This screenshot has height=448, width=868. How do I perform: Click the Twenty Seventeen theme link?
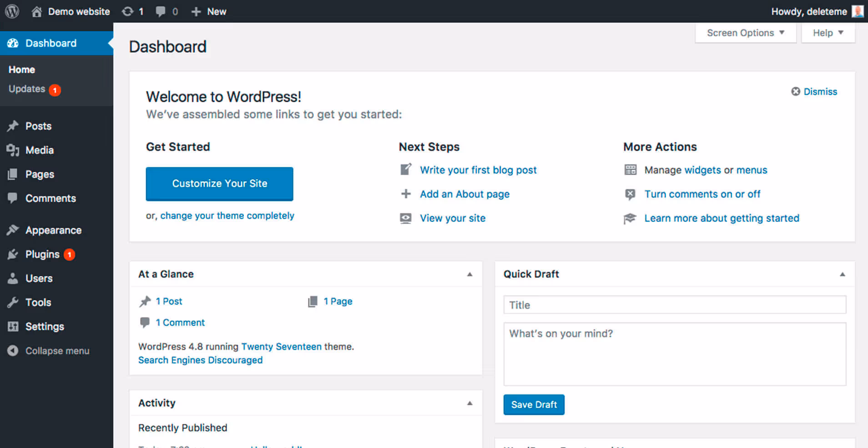click(x=281, y=347)
